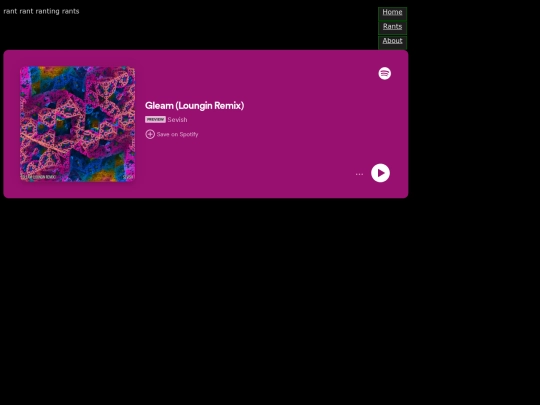540x405 pixels.
Task: Open the Gleam (Loungin Remix) title
Action: click(194, 105)
